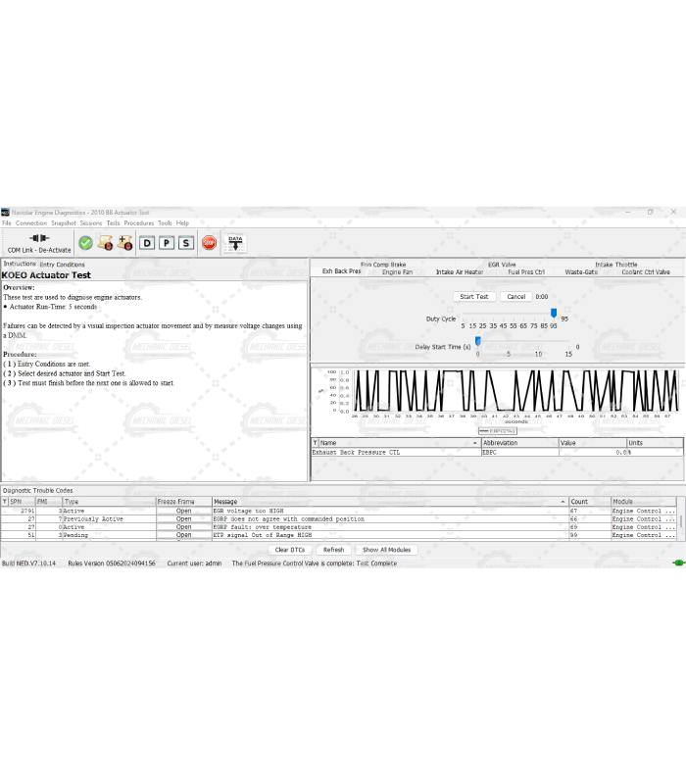Switch to the Entry Conditions tab
This screenshot has height=784, width=686.
62,265
